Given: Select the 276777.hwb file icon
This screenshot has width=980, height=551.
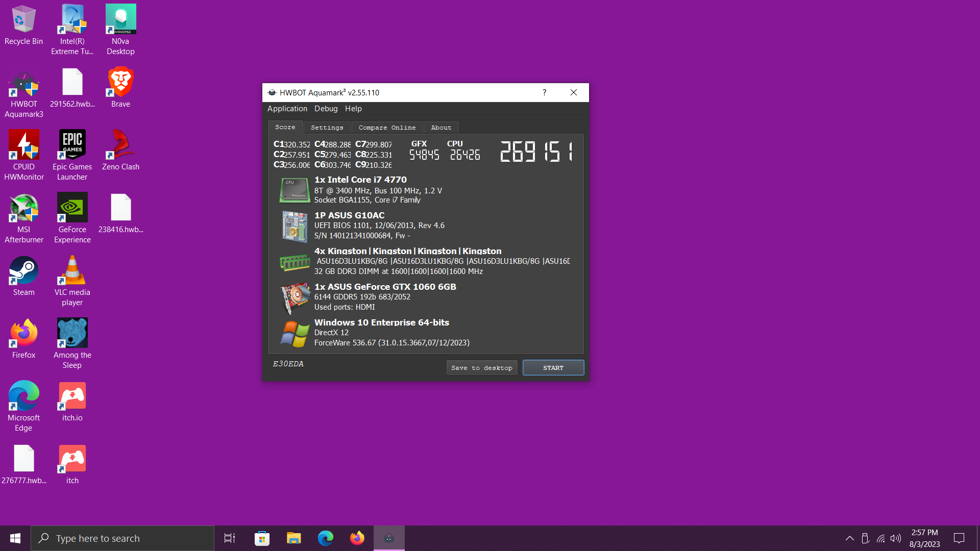Looking at the screenshot, I should pyautogui.click(x=23, y=464).
